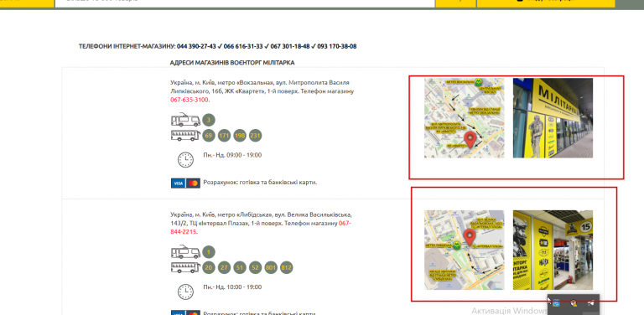Select bus route badge 52

click(256, 268)
